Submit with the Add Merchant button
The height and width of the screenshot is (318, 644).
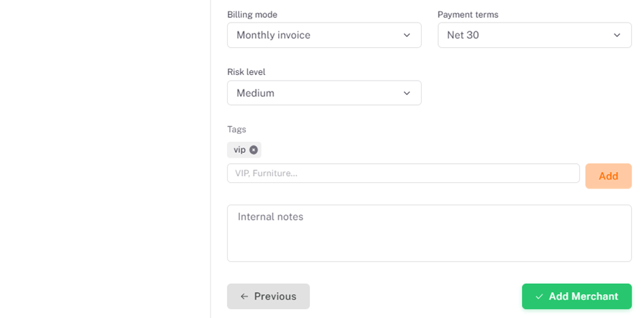[x=577, y=296]
